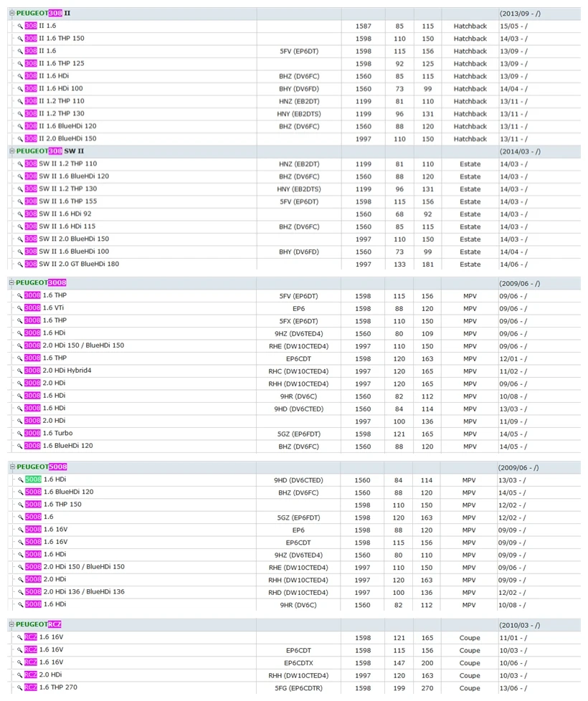The width and height of the screenshot is (588, 701).
Task: Click magnifier icon for 308 II 1.2 THP 110
Action: 20,102
